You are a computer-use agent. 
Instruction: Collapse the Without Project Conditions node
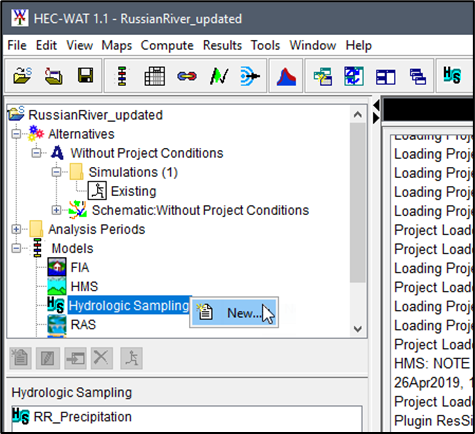pos(36,153)
